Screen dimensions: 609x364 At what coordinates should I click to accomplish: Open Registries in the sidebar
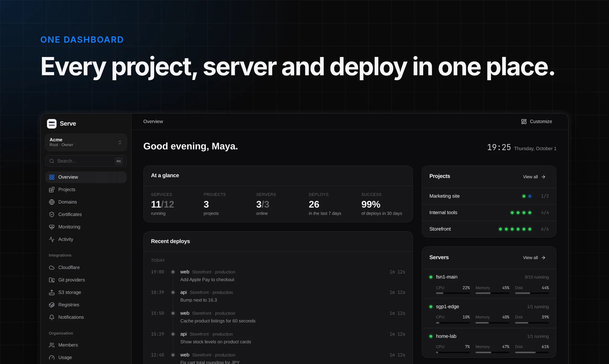pos(86,305)
